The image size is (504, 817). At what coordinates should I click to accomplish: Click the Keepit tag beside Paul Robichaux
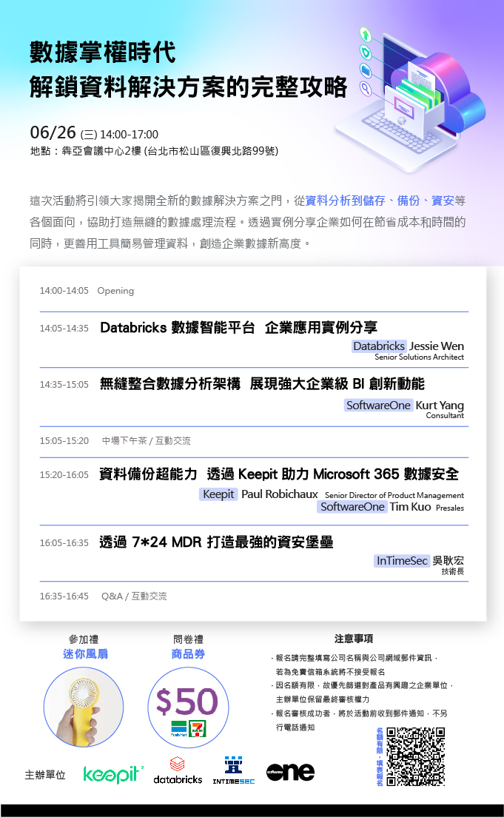click(x=218, y=494)
